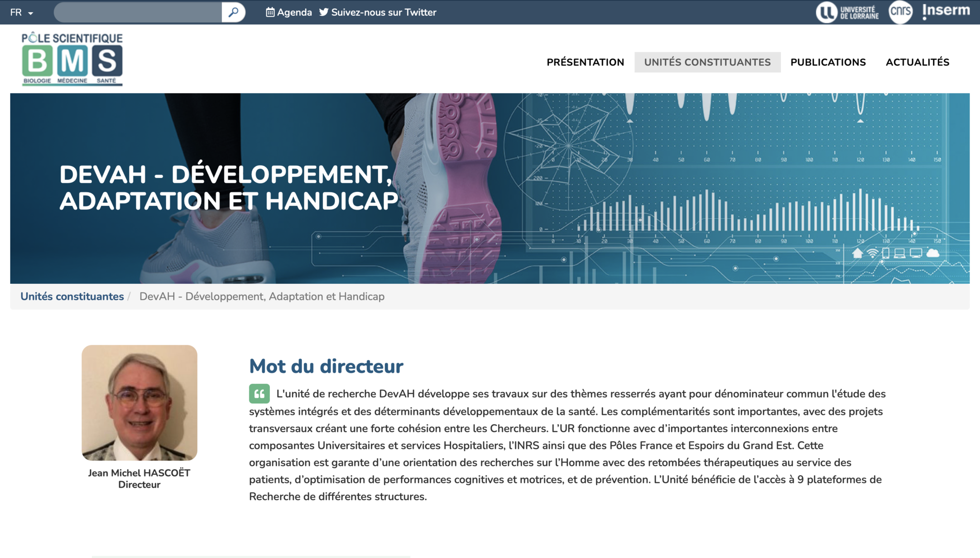Click the Twitter bird icon

(x=324, y=12)
